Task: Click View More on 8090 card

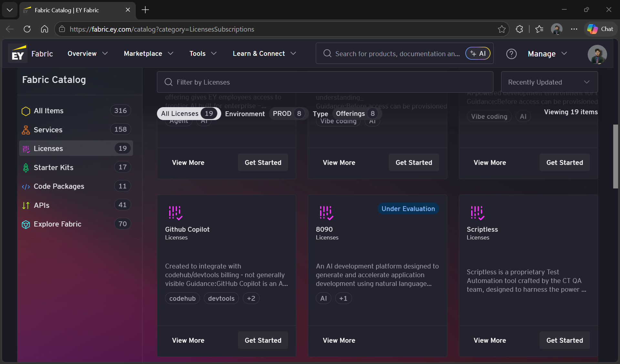Action: [339, 340]
